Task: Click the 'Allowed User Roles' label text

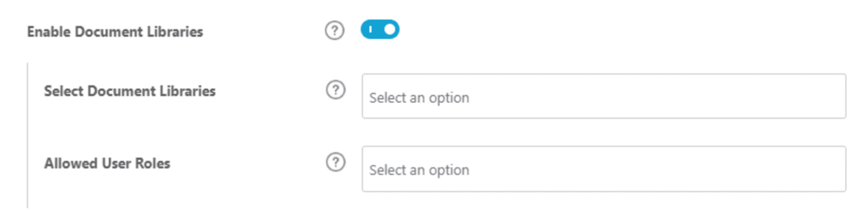Action: point(107,163)
